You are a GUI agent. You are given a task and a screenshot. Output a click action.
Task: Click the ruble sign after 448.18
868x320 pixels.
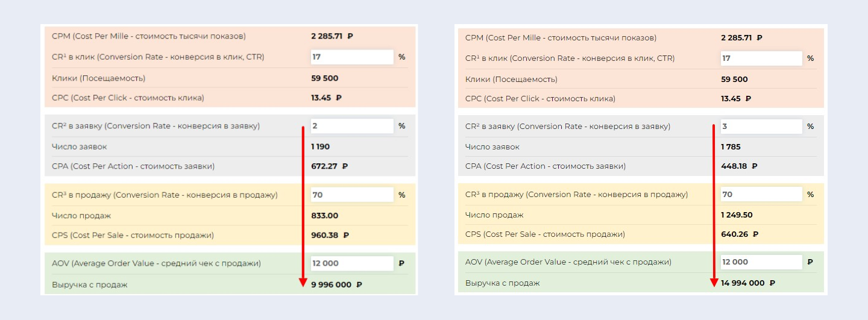[x=755, y=166]
